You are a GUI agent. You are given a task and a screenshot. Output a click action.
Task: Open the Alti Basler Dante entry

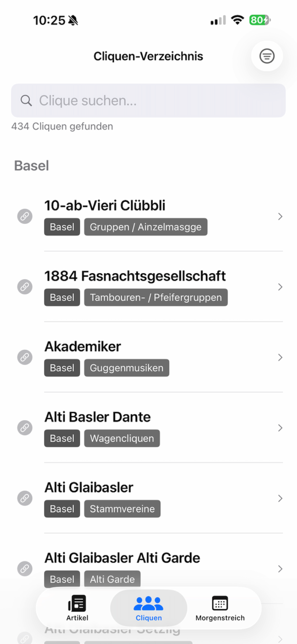pos(97,417)
